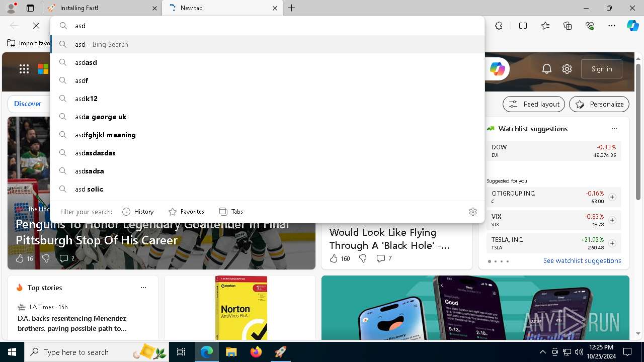The image size is (644, 362).
Task: Open the DOW index row
Action: click(553, 151)
